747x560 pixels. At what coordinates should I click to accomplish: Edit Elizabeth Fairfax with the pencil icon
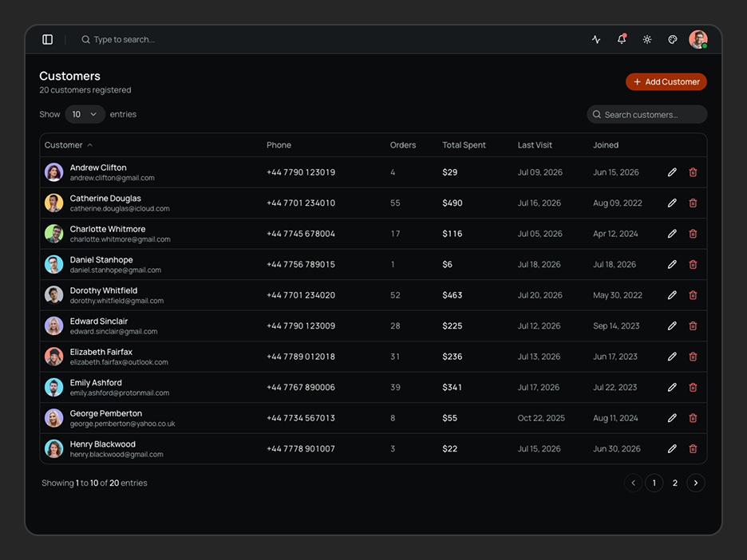[672, 357]
